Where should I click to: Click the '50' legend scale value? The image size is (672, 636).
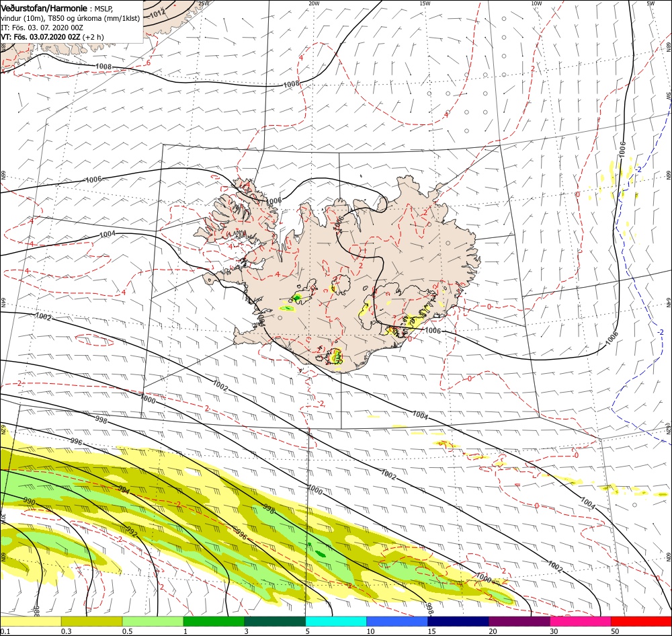pyautogui.click(x=615, y=631)
